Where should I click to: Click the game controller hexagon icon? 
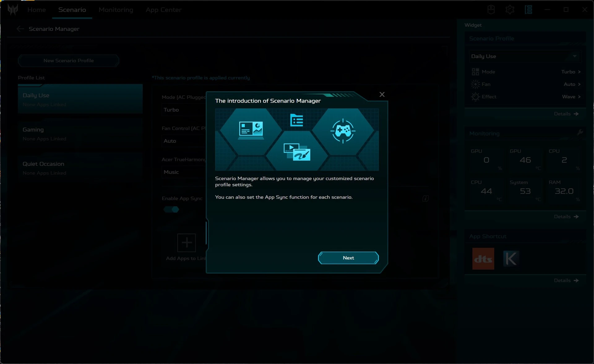click(x=343, y=131)
